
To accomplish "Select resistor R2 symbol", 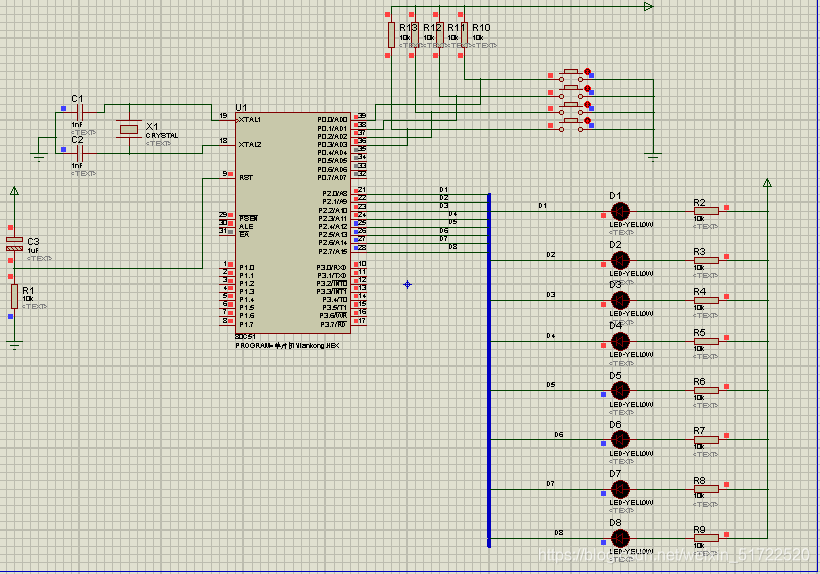I will tap(707, 211).
